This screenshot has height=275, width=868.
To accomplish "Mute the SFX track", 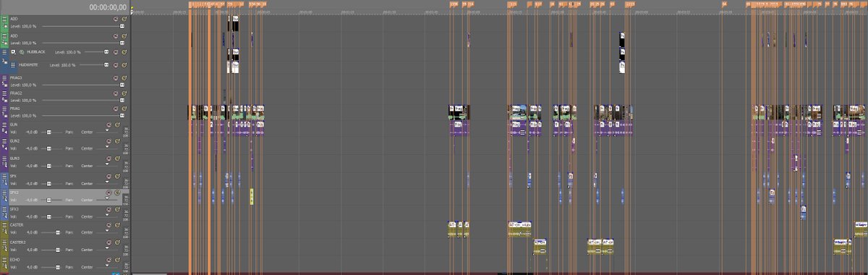I will point(109,176).
